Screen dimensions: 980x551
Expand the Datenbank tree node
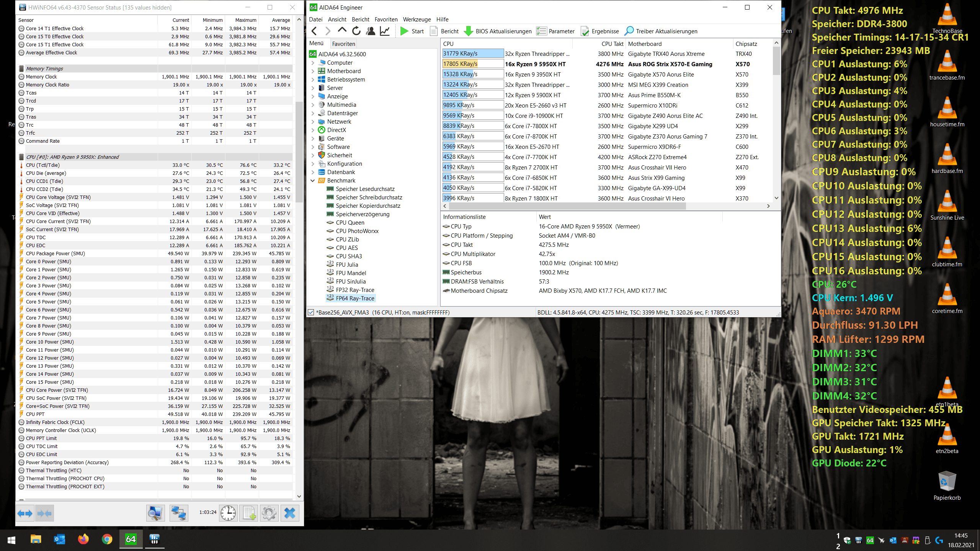313,172
